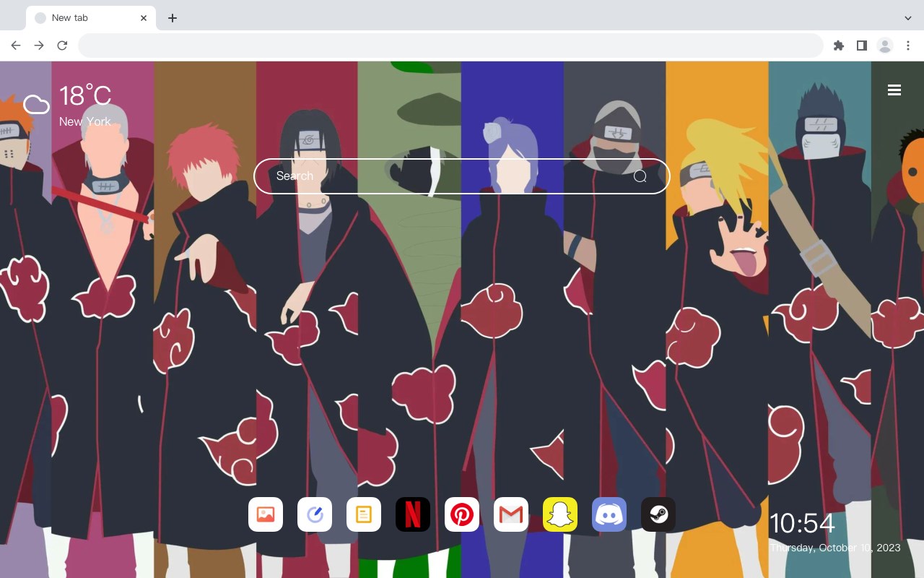
Task: Add a new browser tab
Action: pyautogui.click(x=172, y=18)
